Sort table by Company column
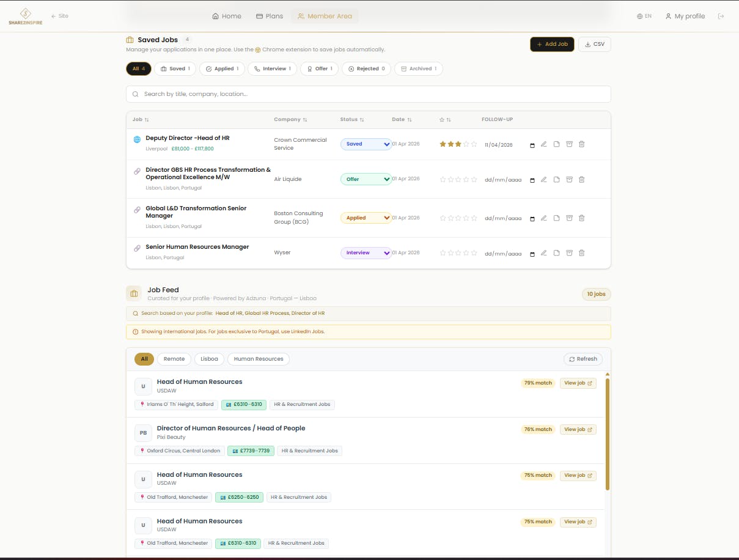This screenshot has height=560, width=739. coord(290,119)
